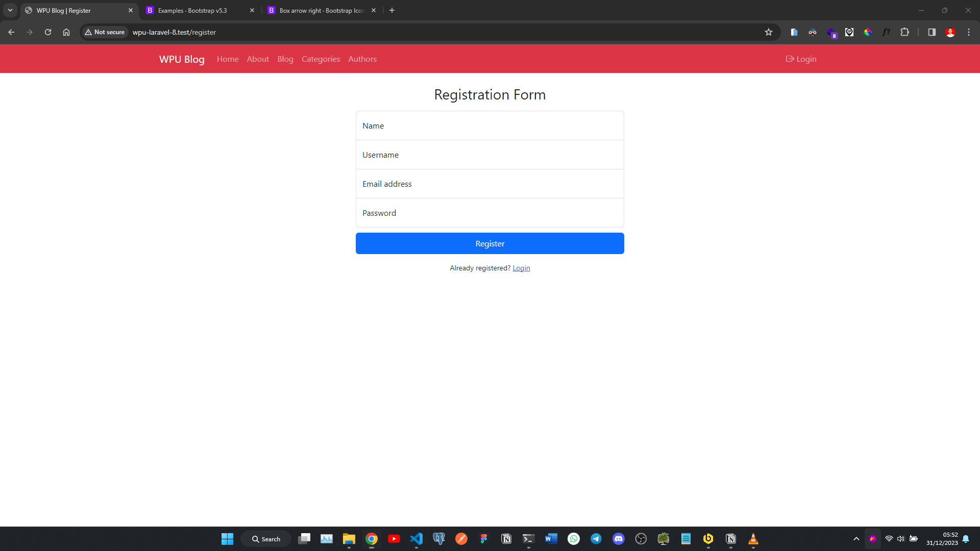Go to browser home page
The image size is (980, 551).
coord(66,32)
